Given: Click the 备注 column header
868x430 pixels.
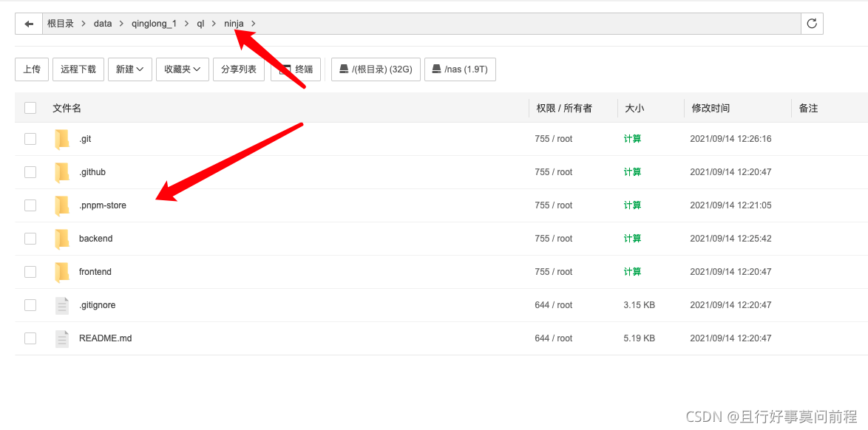Looking at the screenshot, I should coord(808,109).
